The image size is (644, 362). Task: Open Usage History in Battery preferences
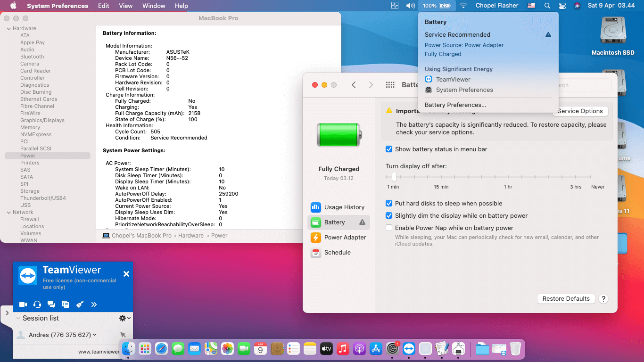[x=339, y=207]
